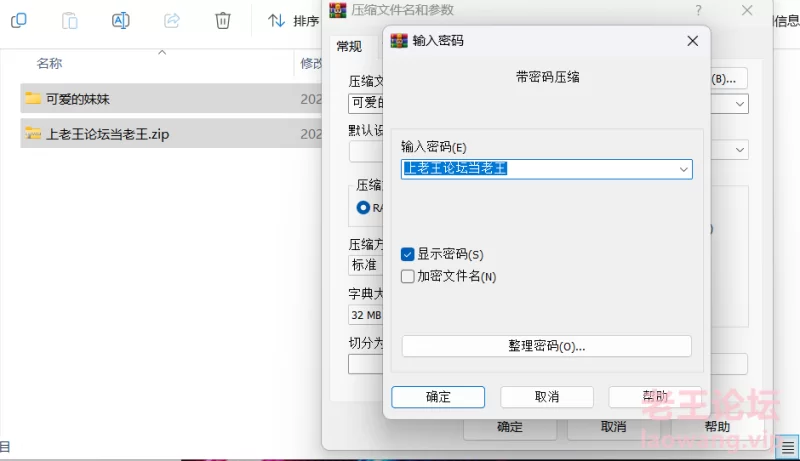Screen dimensions: 800x461
Task: Click the share icon in Explorer toolbar
Action: 172,20
